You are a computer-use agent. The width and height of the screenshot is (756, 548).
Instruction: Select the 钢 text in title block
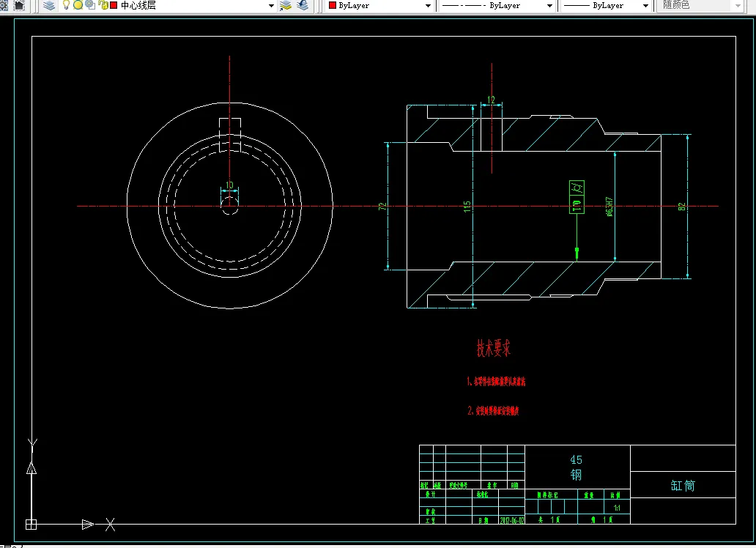pos(577,475)
